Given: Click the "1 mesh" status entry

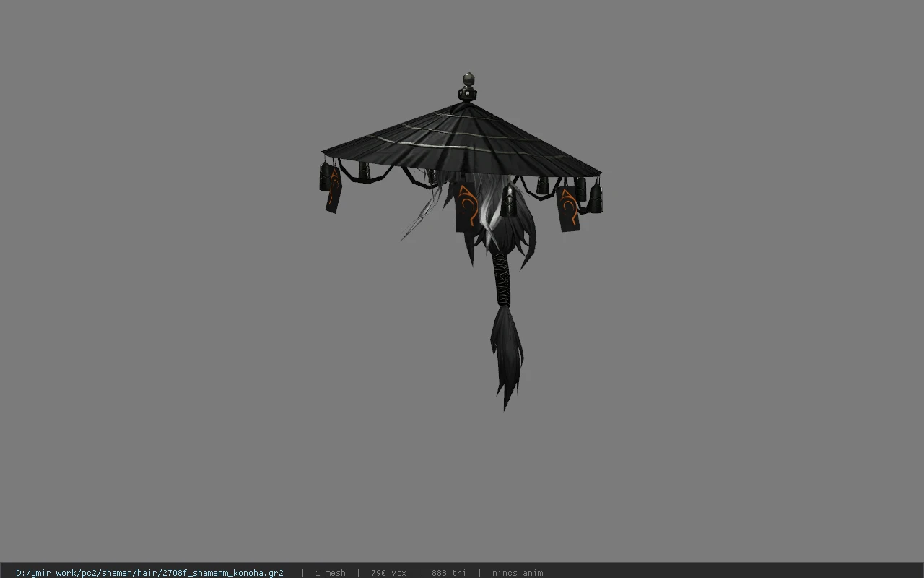Looking at the screenshot, I should point(330,573).
